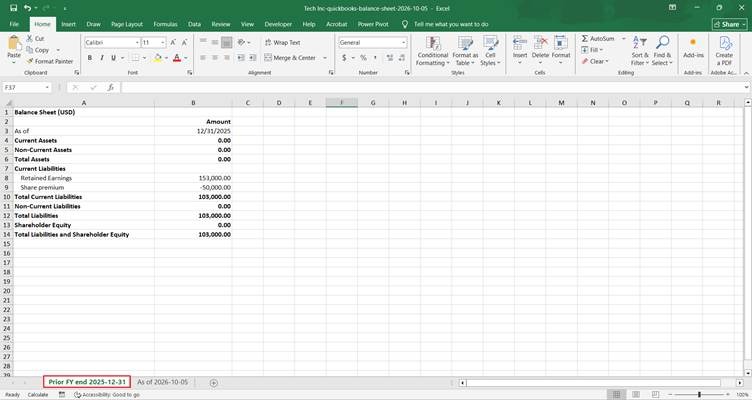Viewport: 752px width, 400px height.
Task: Click the Calculate status bar button
Action: tap(38, 395)
